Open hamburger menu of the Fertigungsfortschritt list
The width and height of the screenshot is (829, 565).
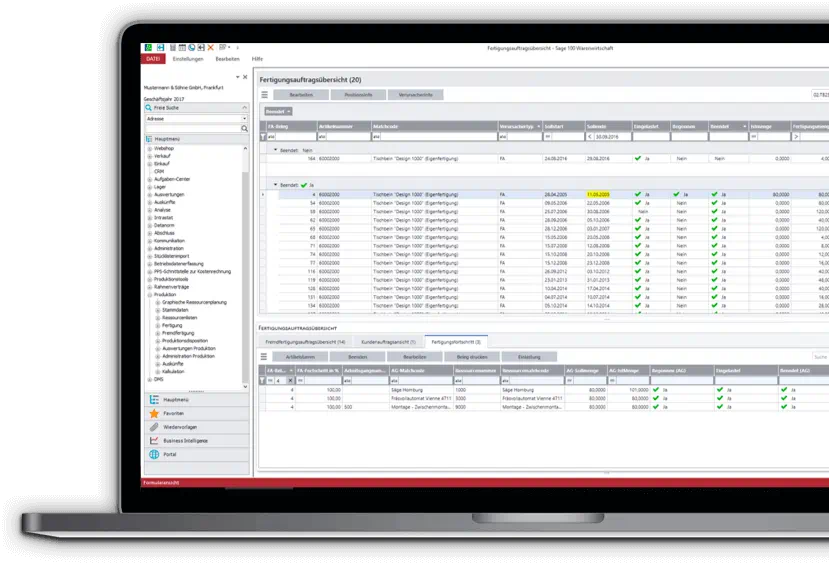point(264,357)
